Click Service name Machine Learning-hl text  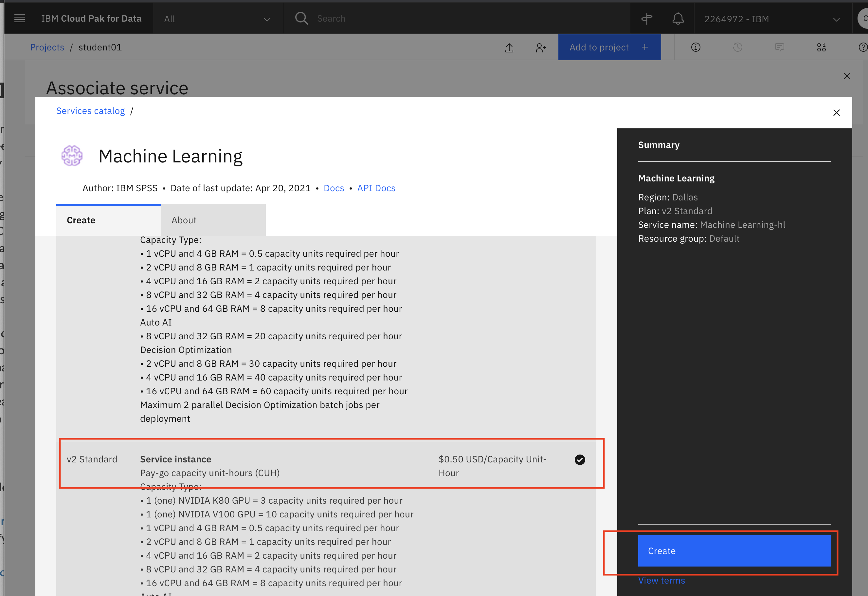(711, 225)
